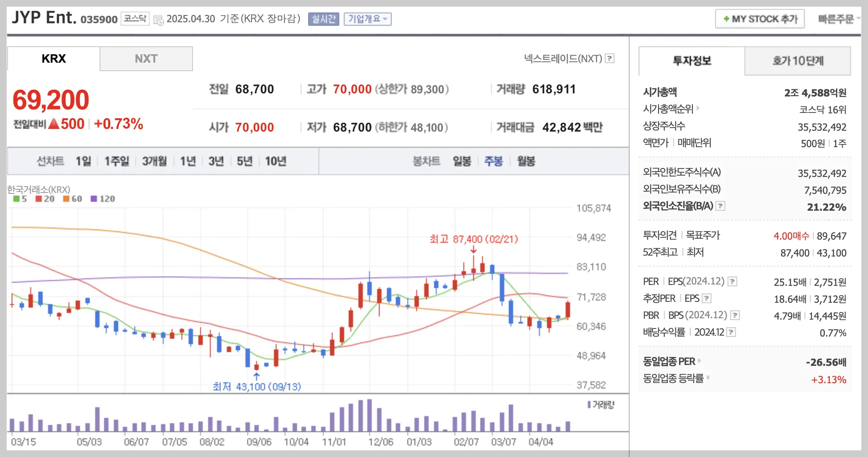The height and width of the screenshot is (457, 868).
Task: Click the 동일업종 PER -26.56배 value
Action: (x=826, y=362)
